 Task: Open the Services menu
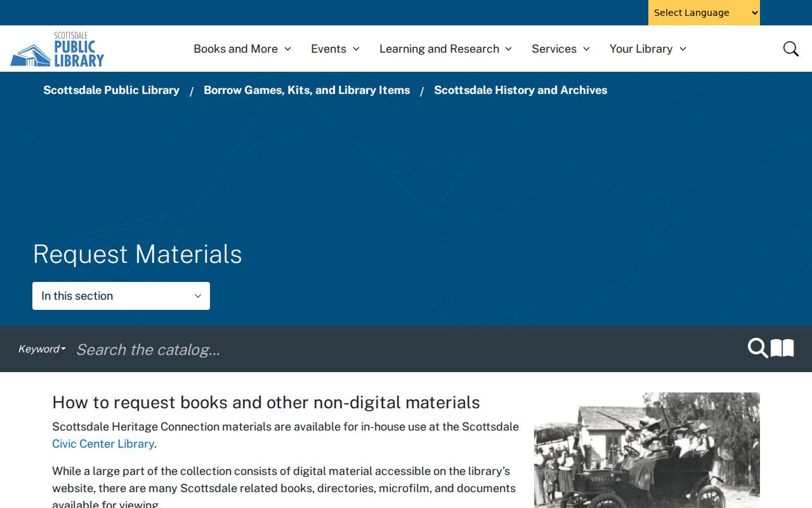pos(561,49)
